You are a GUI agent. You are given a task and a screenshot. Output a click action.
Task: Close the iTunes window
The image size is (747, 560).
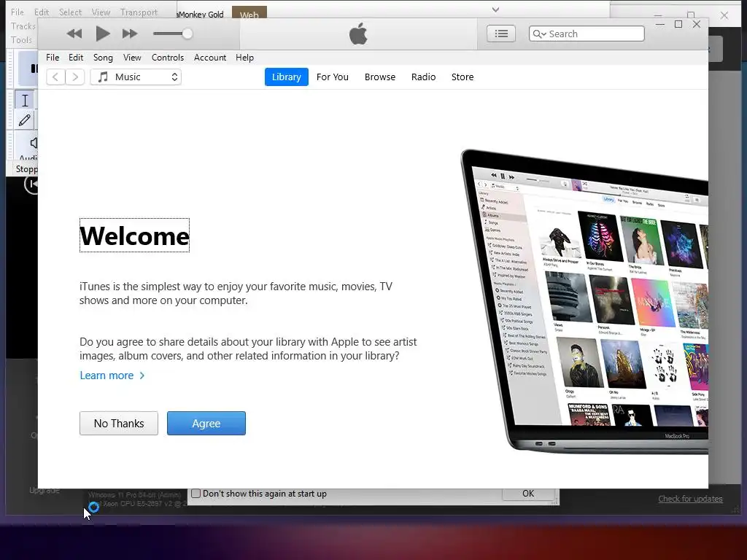(697, 24)
